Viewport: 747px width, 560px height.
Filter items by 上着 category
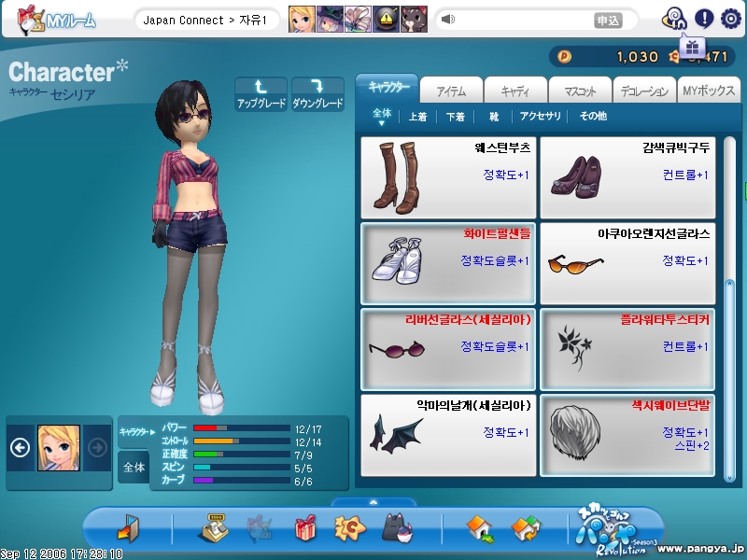(417, 117)
